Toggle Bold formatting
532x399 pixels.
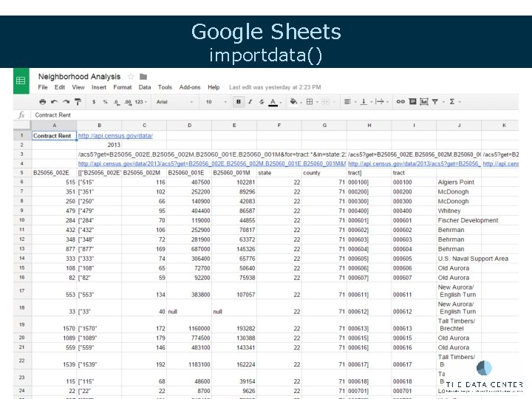pyautogui.click(x=239, y=102)
